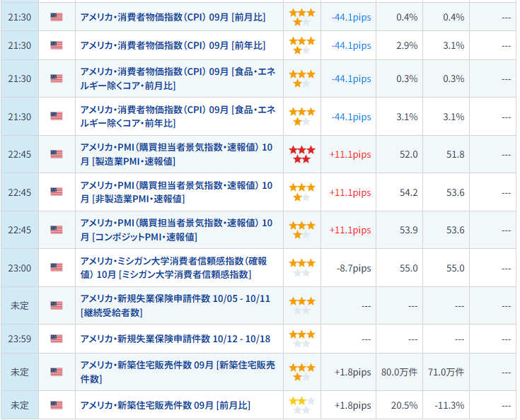
Task: Click the US flag in 新築住宅販売件数 前月比 row
Action: point(57,405)
